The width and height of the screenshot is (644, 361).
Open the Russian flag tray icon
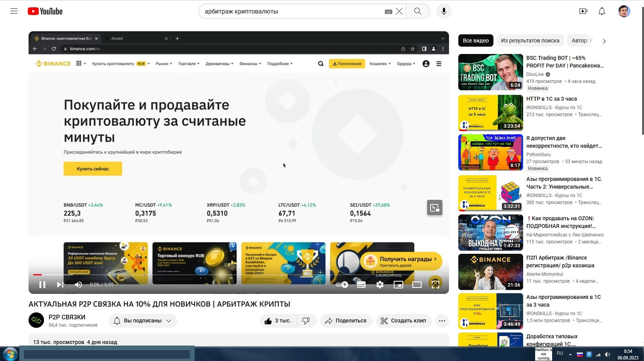(x=580, y=354)
